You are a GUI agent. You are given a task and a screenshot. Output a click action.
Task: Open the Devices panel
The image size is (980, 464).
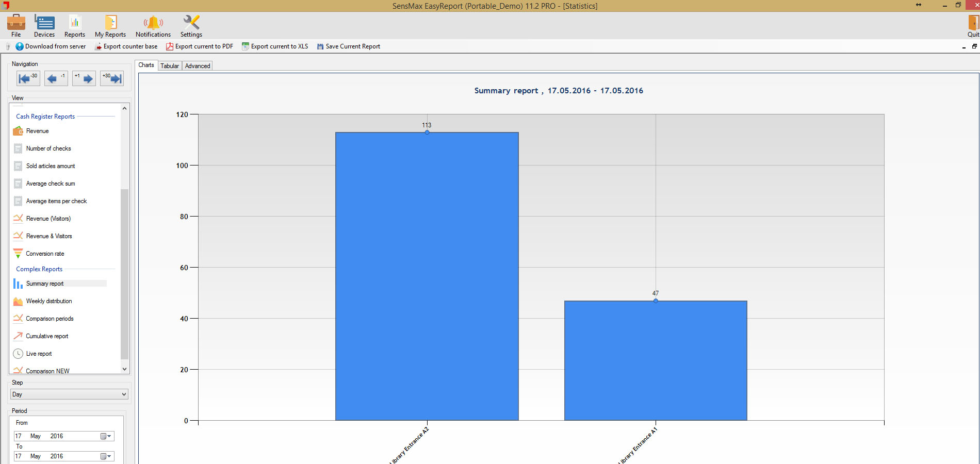point(44,26)
